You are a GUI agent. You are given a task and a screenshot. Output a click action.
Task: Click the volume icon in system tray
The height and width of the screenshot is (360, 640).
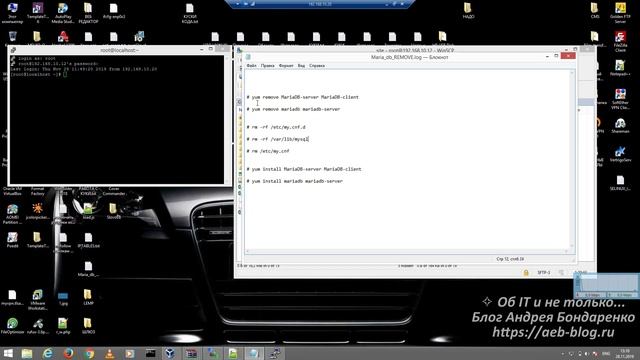pos(587,353)
